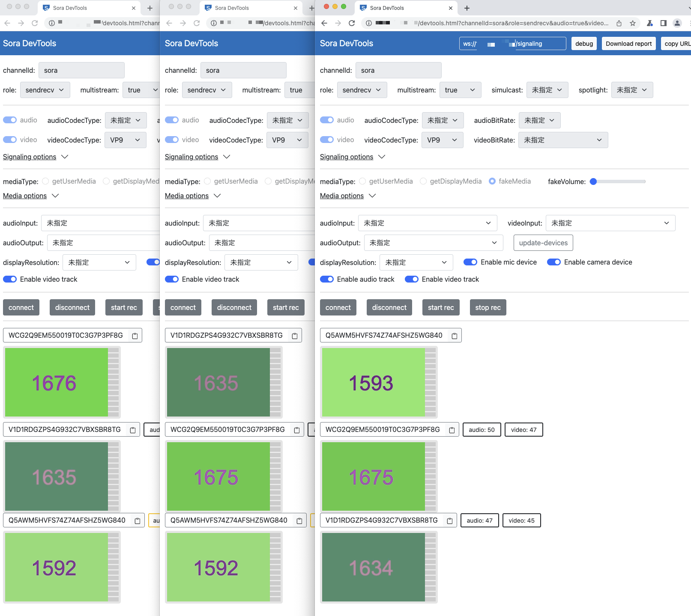Image resolution: width=691 pixels, height=616 pixels.
Task: Open multistream dropdown in right window
Action: pyautogui.click(x=460, y=90)
